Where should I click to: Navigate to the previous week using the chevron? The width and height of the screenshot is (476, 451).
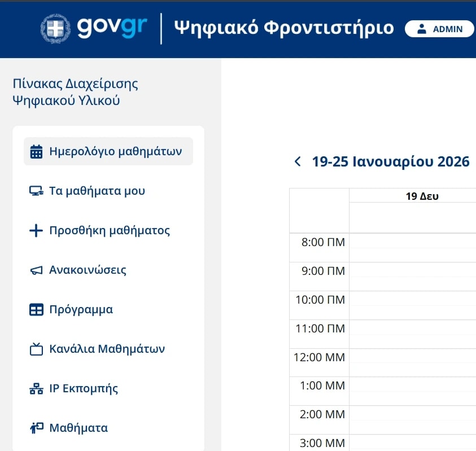click(x=297, y=161)
